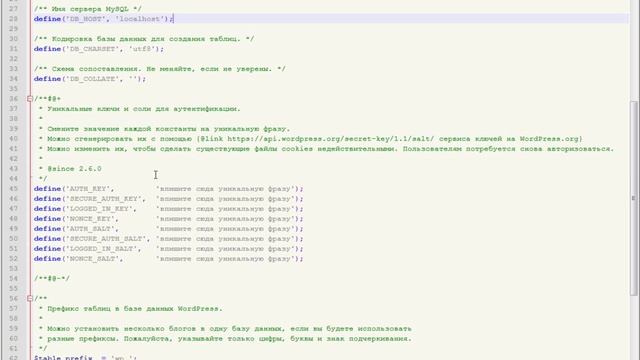Collapse the fold marker at line 36

[30, 99]
